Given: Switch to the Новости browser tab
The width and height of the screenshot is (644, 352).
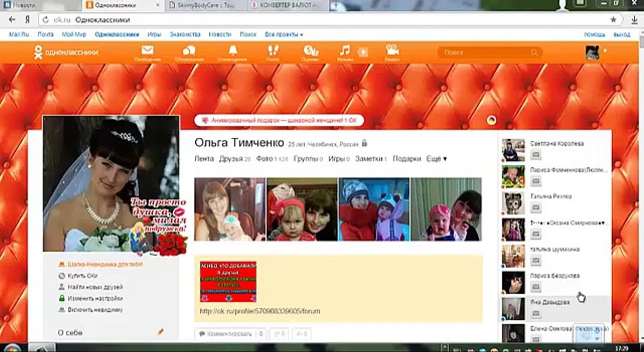Looking at the screenshot, I should click(40, 5).
